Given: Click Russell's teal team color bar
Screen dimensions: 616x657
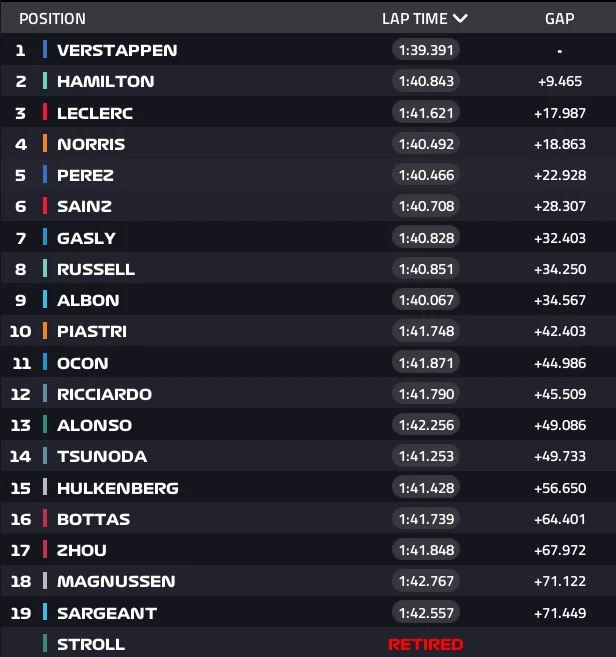Looking at the screenshot, I should tap(45, 269).
